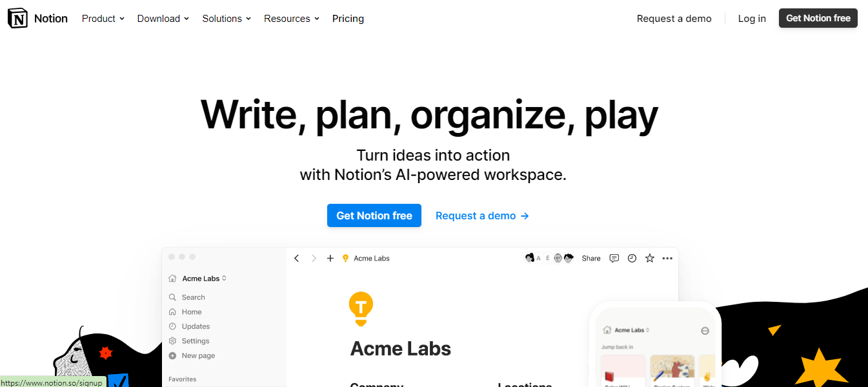Open Updates from the sidebar
868x387 pixels.
[x=194, y=326]
